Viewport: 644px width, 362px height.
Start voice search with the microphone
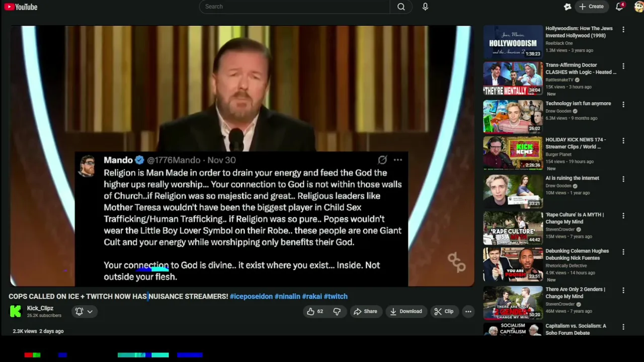(x=425, y=7)
